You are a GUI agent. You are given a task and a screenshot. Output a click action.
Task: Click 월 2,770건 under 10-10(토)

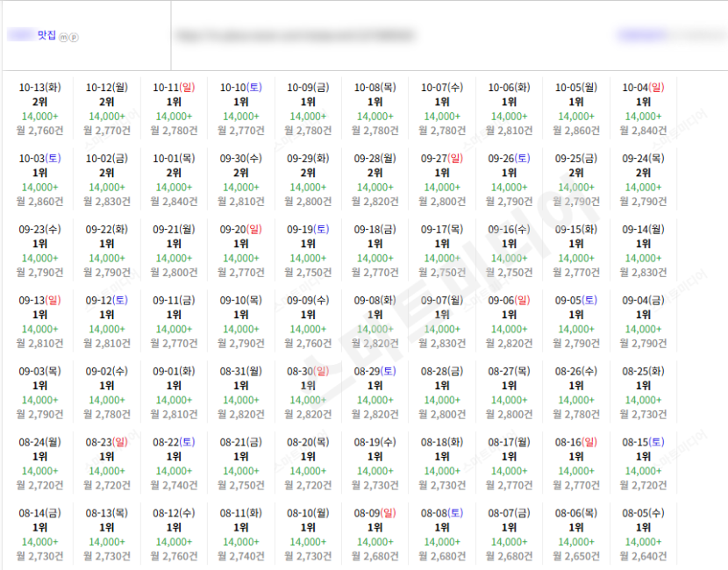pyautogui.click(x=241, y=131)
